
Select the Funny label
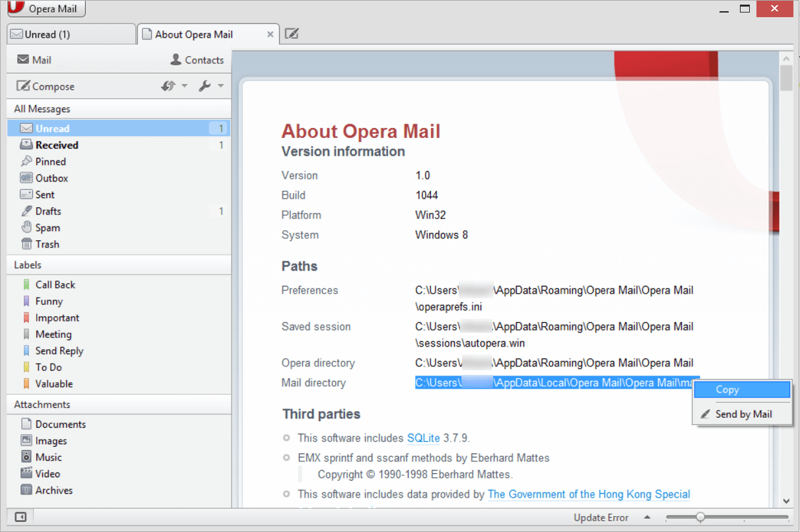pyautogui.click(x=119, y=301)
